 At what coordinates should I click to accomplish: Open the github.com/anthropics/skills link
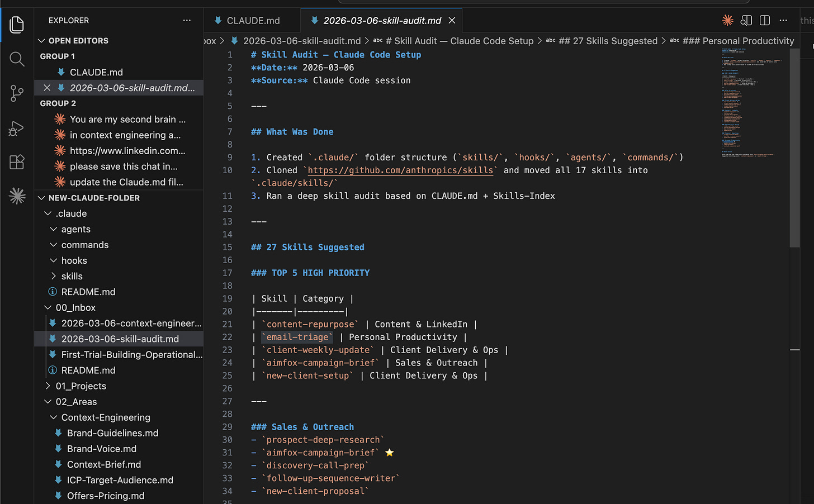pos(400,170)
